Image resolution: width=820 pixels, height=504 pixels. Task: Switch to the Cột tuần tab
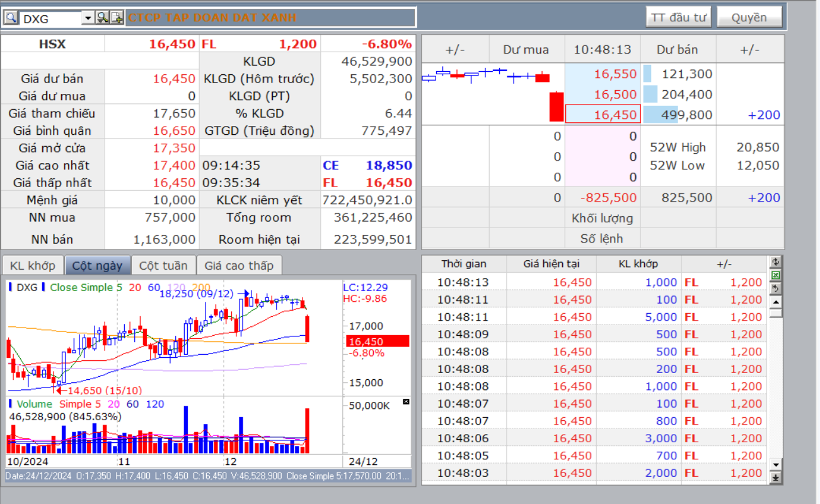(x=163, y=265)
